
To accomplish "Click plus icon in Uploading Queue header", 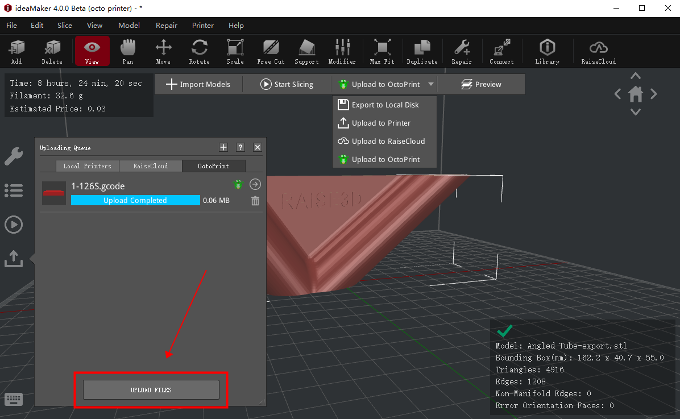I will point(223,148).
